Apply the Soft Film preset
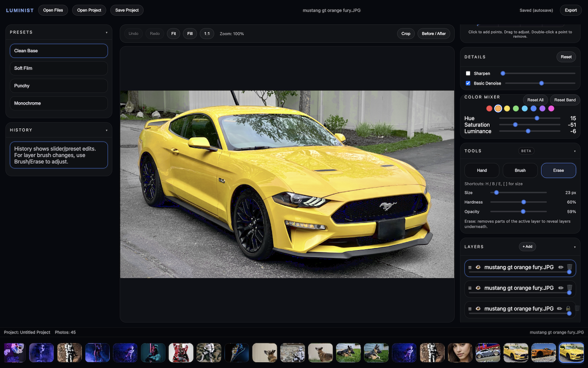Screen dimensions: 588x368 (59, 68)
